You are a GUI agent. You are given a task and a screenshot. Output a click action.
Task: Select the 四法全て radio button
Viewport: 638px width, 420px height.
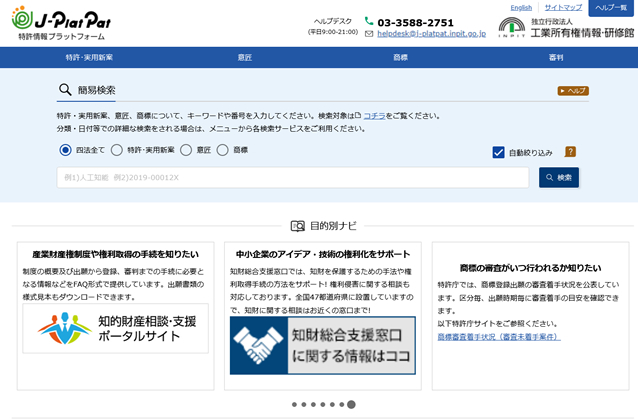(x=65, y=150)
